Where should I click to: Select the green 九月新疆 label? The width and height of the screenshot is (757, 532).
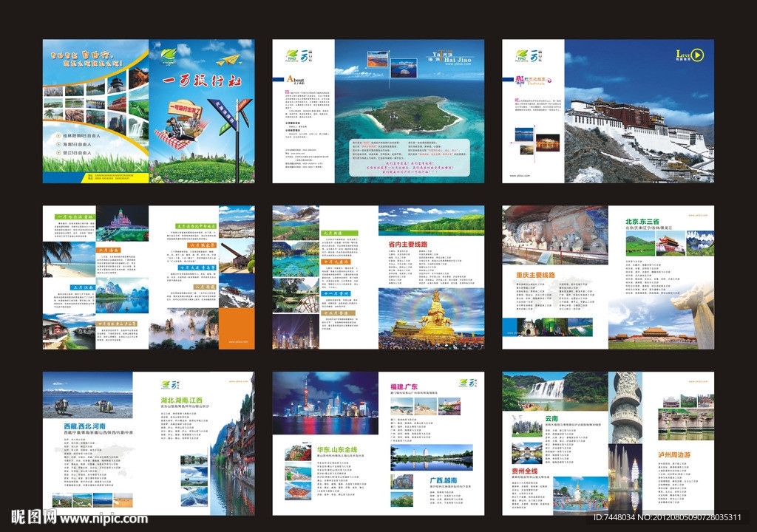click(x=339, y=233)
